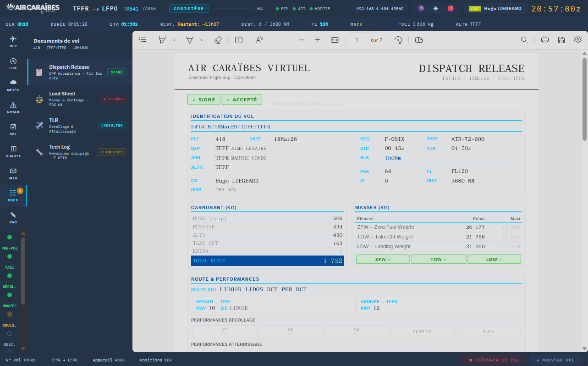The image size is (588, 366).
Task: Open the DOCS section tab
Action: 13,195
